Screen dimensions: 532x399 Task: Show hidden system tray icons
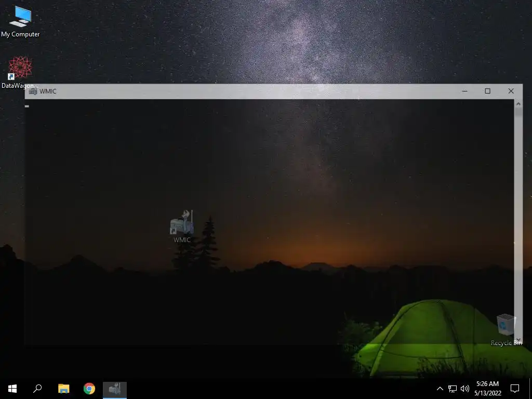point(440,389)
